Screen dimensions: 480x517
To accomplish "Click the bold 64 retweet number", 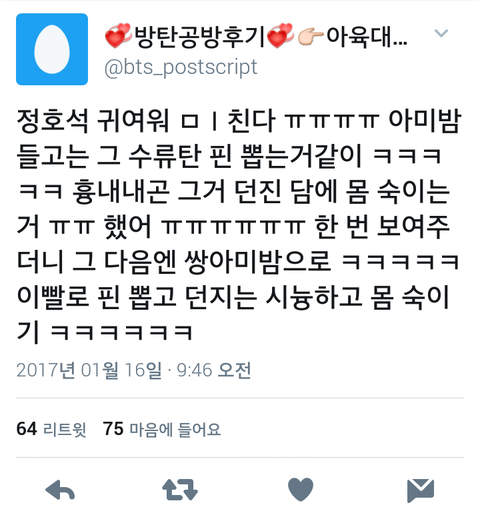I will tap(26, 429).
